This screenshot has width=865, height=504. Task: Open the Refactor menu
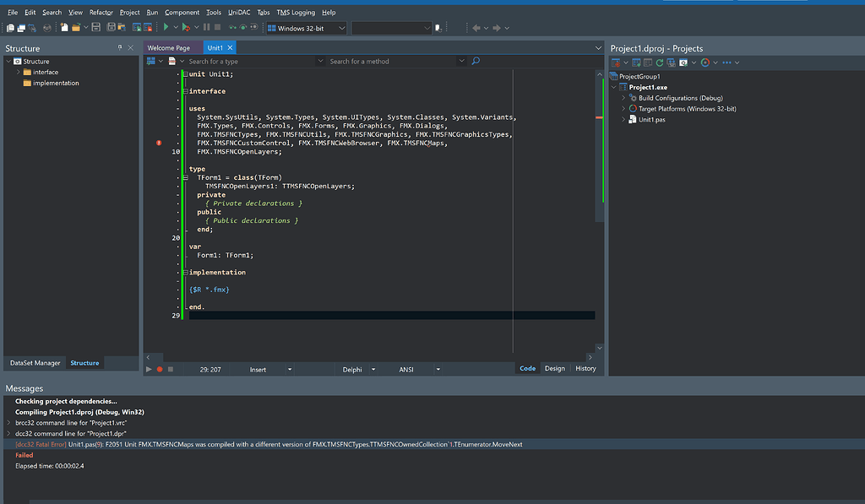point(101,13)
